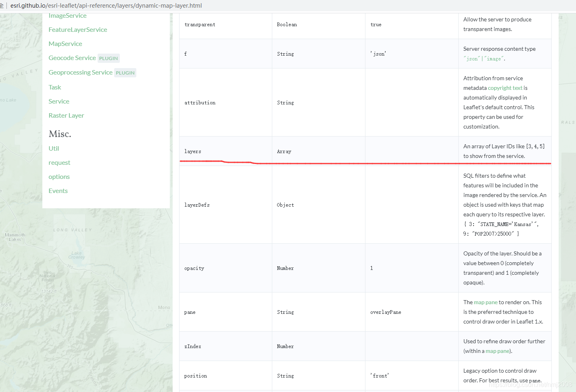Focus the browser address bar URL
Viewport: 576px width, 392px height.
pyautogui.click(x=106, y=6)
